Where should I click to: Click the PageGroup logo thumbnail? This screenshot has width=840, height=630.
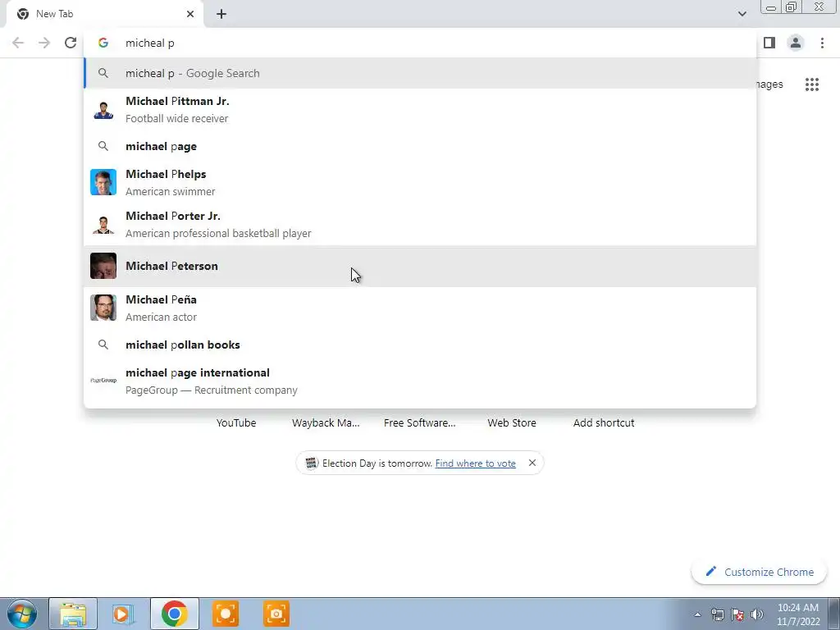tap(103, 381)
